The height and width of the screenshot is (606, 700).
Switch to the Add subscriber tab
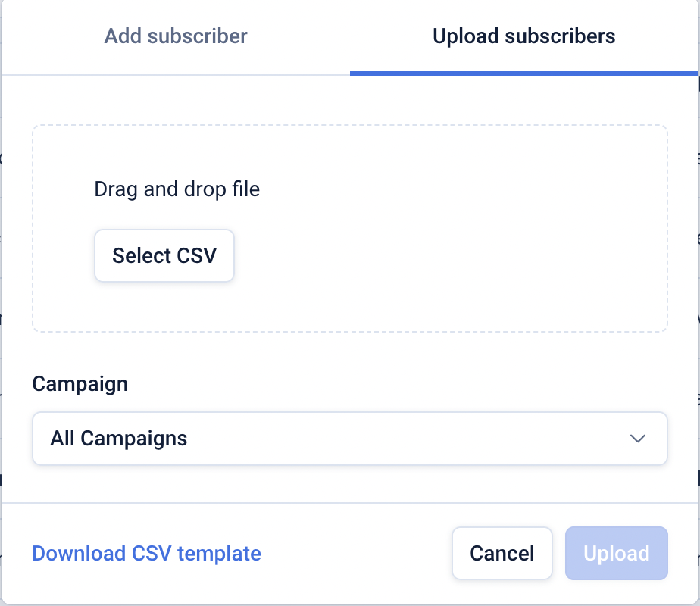(x=176, y=36)
